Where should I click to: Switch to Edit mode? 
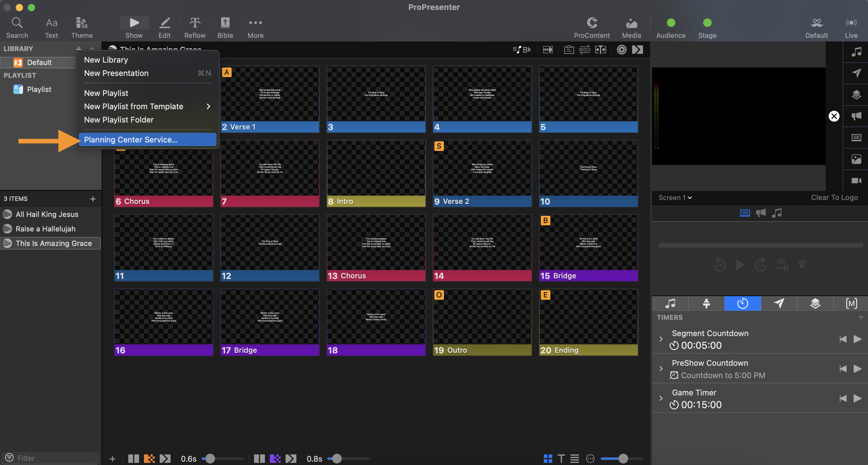165,28
